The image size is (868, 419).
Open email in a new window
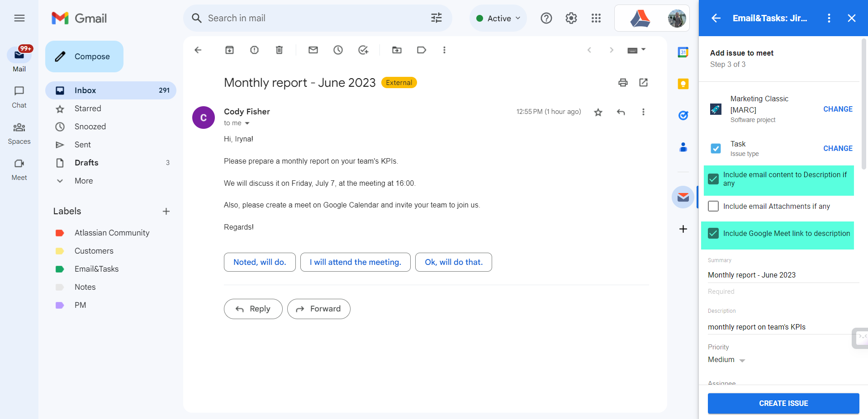(x=643, y=82)
